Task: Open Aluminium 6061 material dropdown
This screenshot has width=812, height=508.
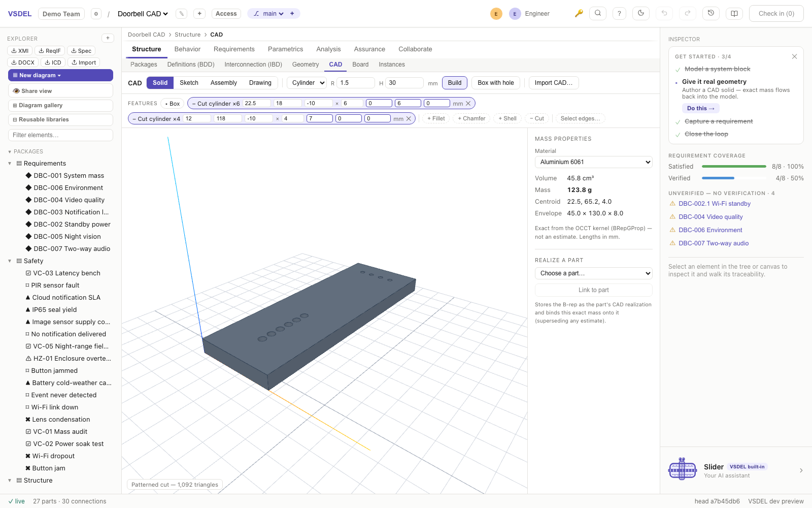Action: (594, 162)
